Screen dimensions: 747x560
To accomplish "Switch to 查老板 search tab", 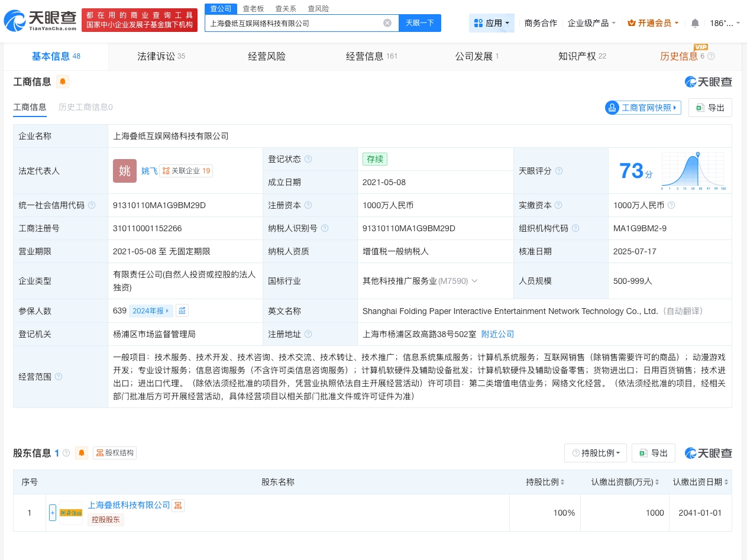I will [x=253, y=8].
